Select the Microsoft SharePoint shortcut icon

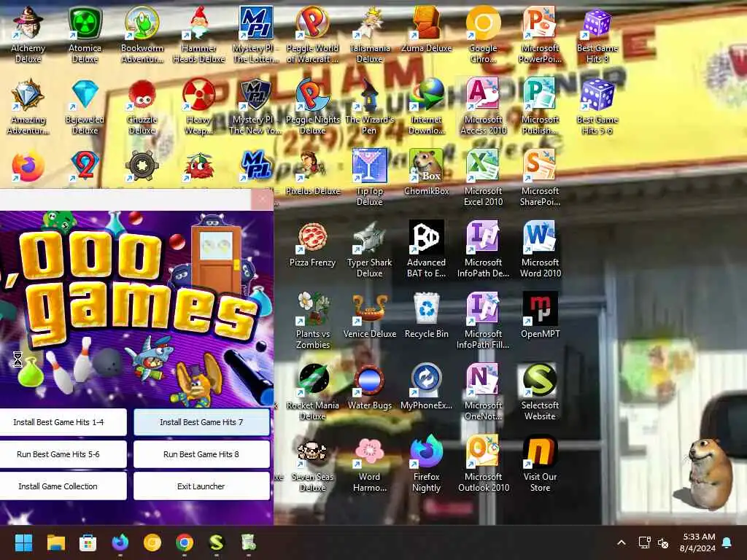[x=541, y=177]
